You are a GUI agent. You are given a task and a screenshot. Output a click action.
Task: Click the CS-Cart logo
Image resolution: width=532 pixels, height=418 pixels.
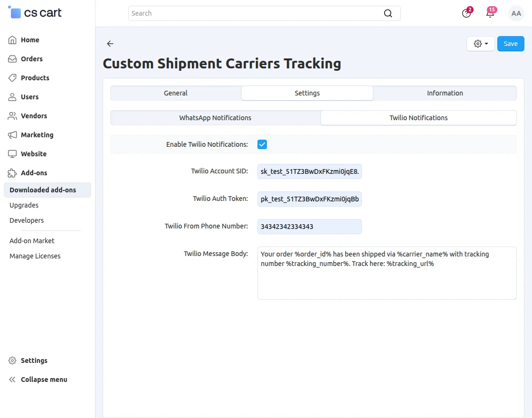[35, 12]
